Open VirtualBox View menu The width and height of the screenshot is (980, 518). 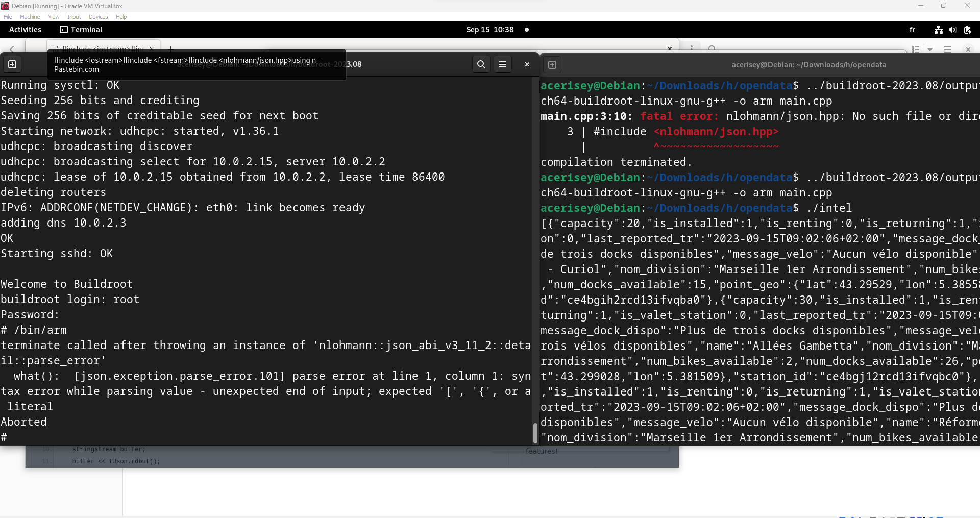[54, 17]
